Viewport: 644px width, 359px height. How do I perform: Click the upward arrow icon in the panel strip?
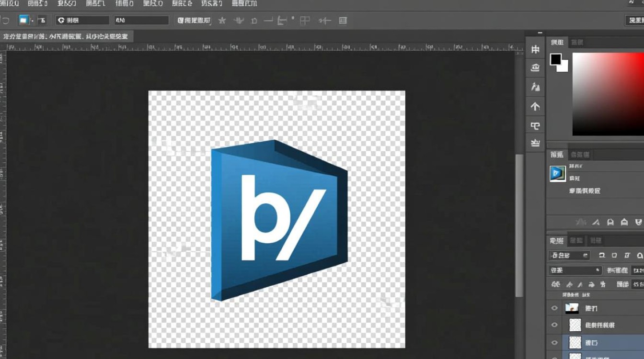(x=535, y=106)
